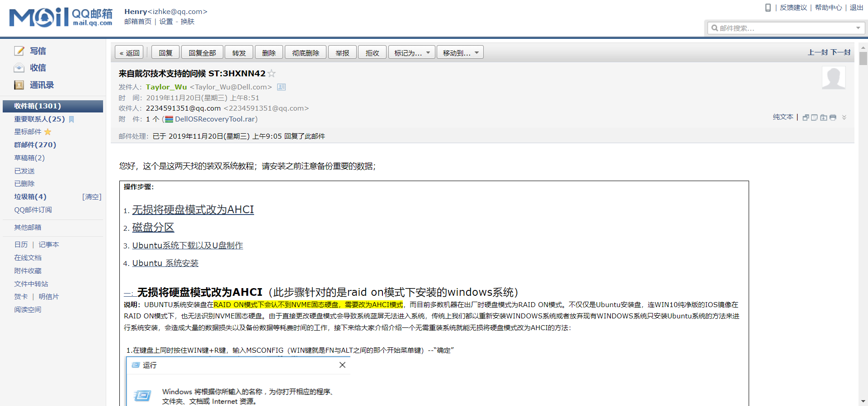Screen dimensions: 868x406
Task: Click the mobile phone icon in top bar
Action: (768, 8)
